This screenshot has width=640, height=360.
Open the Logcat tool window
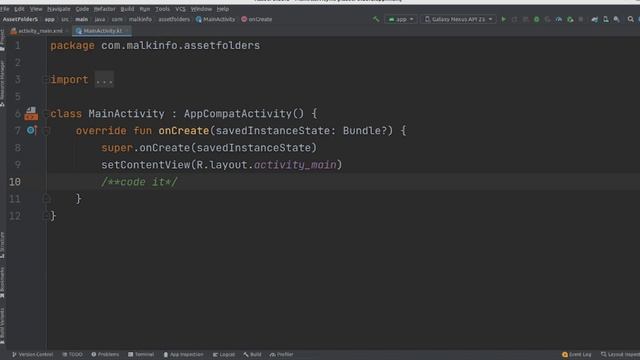pyautogui.click(x=224, y=354)
